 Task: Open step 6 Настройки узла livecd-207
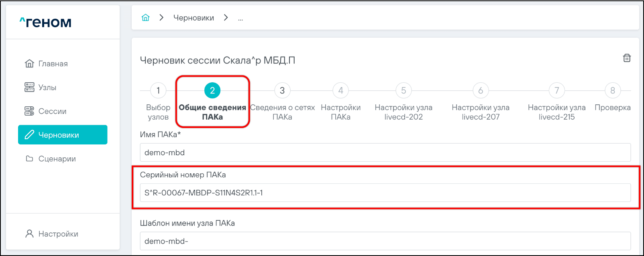tap(481, 91)
